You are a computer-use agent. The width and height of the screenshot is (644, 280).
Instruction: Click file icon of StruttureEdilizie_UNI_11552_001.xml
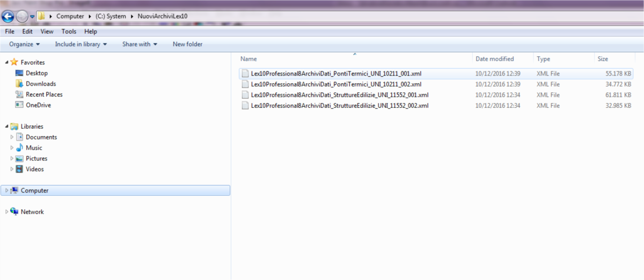pos(245,95)
